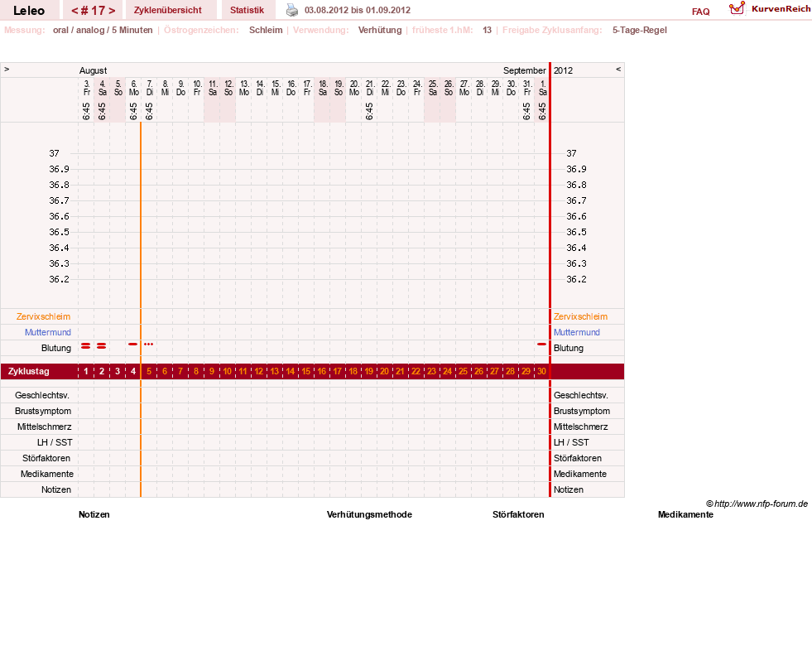Click right Zervixschleim row label
The image size is (812, 646).
click(580, 316)
